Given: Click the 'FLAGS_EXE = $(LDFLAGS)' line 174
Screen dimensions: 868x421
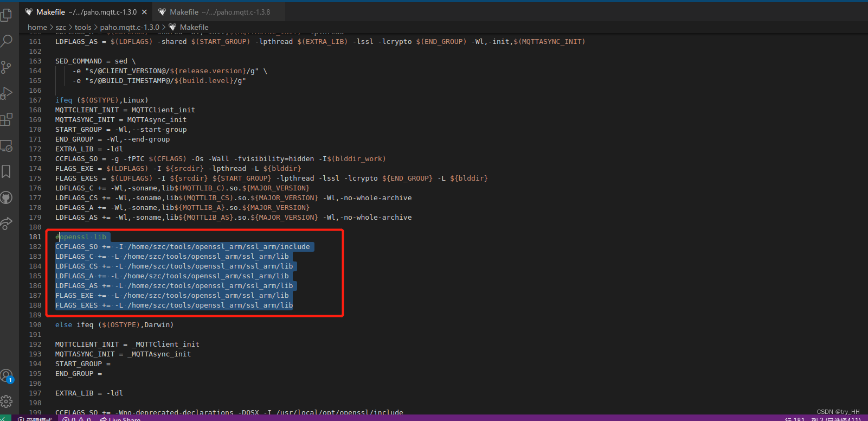Looking at the screenshot, I should click(178, 168).
